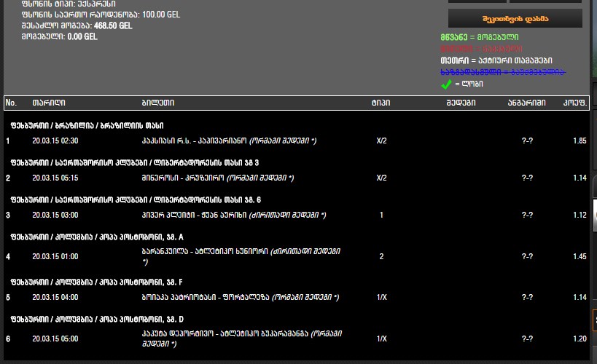597x364 pixels.
Task: Select the blue strikethrough ხაზგადასმული legend entry
Action: click(503, 72)
